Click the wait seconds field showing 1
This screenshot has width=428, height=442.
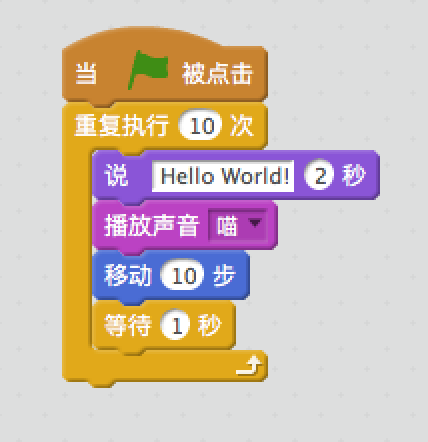pos(175,325)
